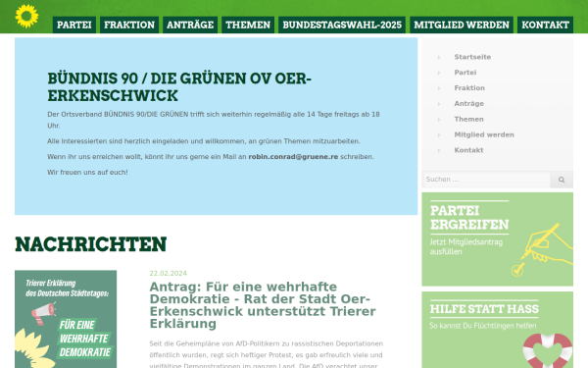The width and height of the screenshot is (588, 368).
Task: Click 'So kannst Du Flüchtlingen helfen' text
Action: click(483, 326)
